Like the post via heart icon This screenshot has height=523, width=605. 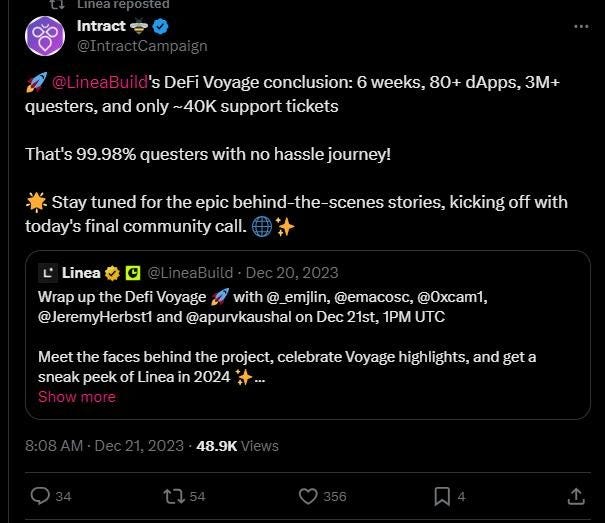click(309, 496)
